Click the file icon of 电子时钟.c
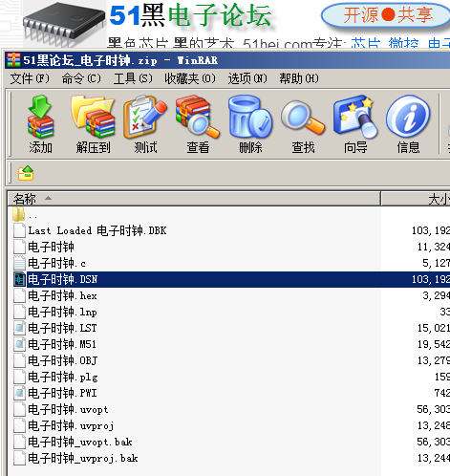 point(19,263)
